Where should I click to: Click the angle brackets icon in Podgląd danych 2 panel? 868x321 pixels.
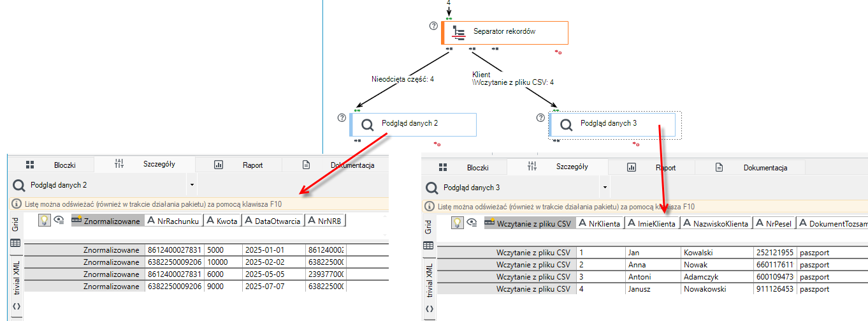click(16, 306)
